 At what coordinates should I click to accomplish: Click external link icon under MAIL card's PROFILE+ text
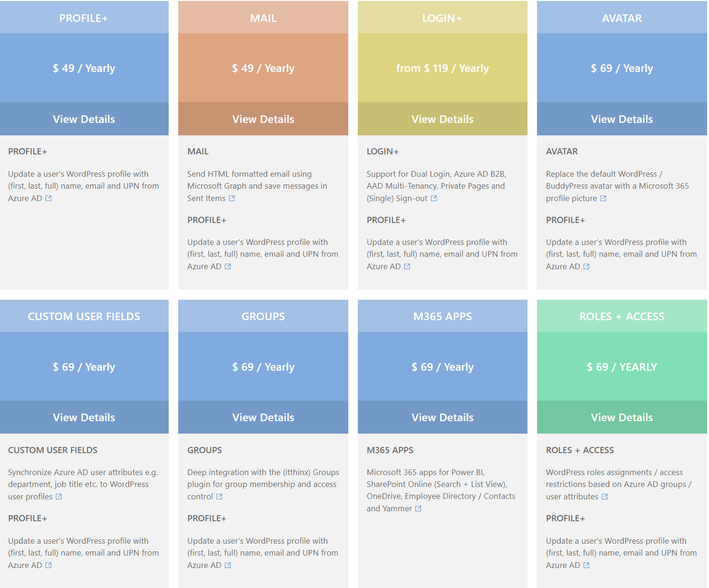[x=228, y=267]
